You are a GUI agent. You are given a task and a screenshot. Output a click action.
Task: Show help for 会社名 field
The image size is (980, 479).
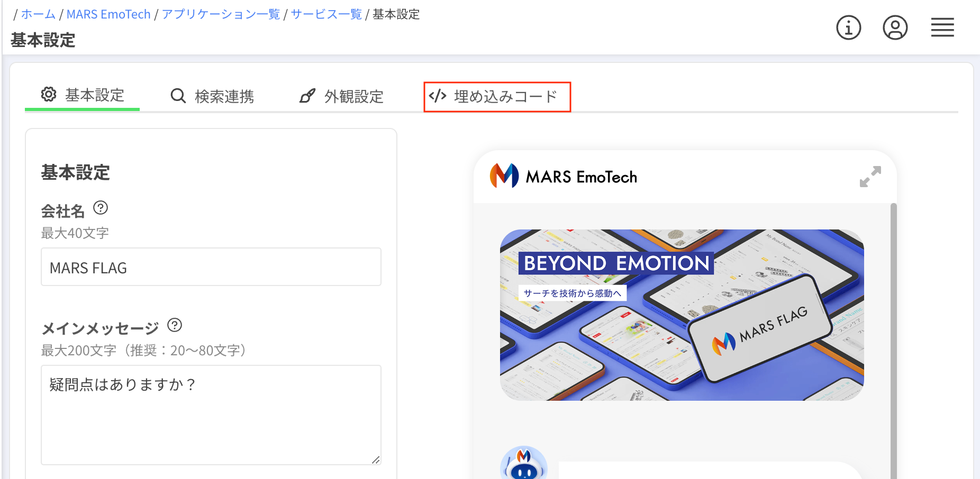[101, 208]
